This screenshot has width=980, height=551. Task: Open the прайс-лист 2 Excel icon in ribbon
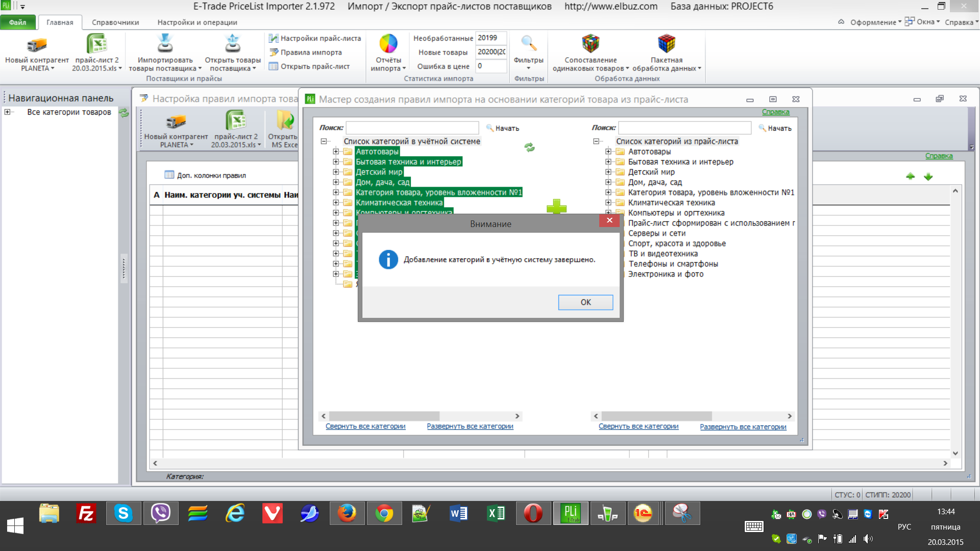(x=96, y=44)
